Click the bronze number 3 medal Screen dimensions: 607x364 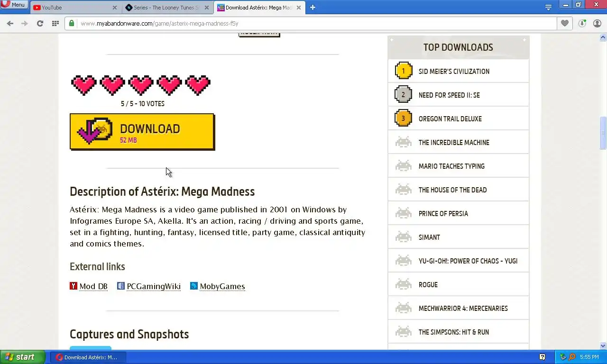pos(404,118)
